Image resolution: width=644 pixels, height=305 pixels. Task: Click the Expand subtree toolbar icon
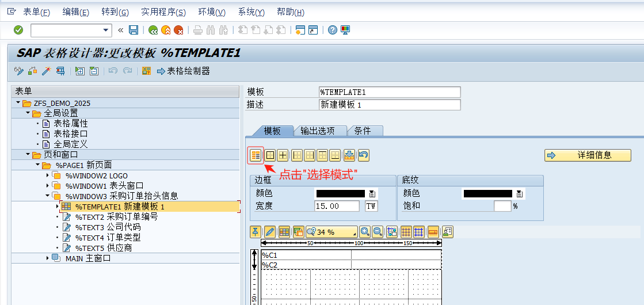(x=79, y=71)
